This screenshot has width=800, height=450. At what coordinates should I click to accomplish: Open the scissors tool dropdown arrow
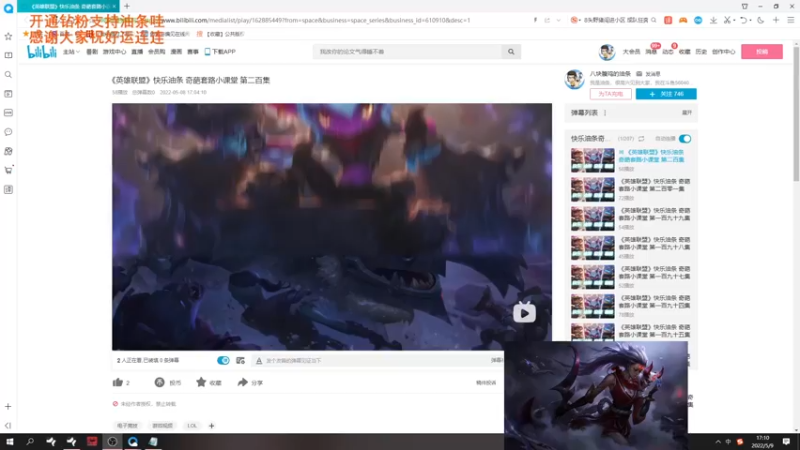coord(734,20)
